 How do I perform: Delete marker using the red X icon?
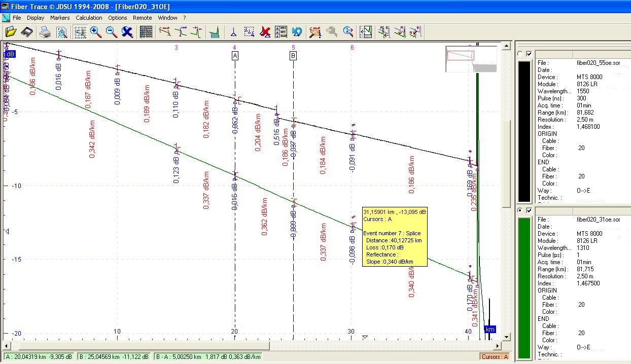pos(265,32)
